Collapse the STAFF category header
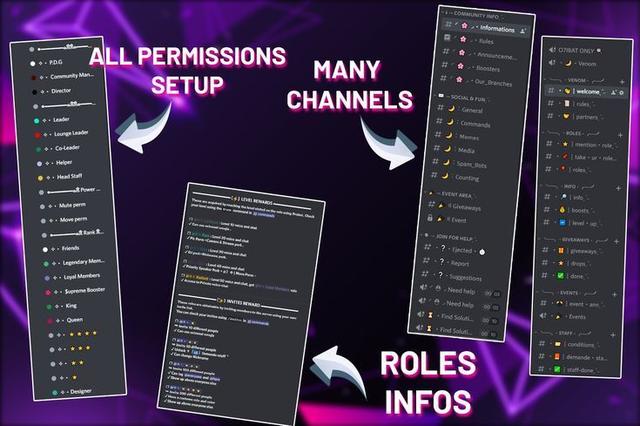The width and height of the screenshot is (640, 426). coord(565,333)
